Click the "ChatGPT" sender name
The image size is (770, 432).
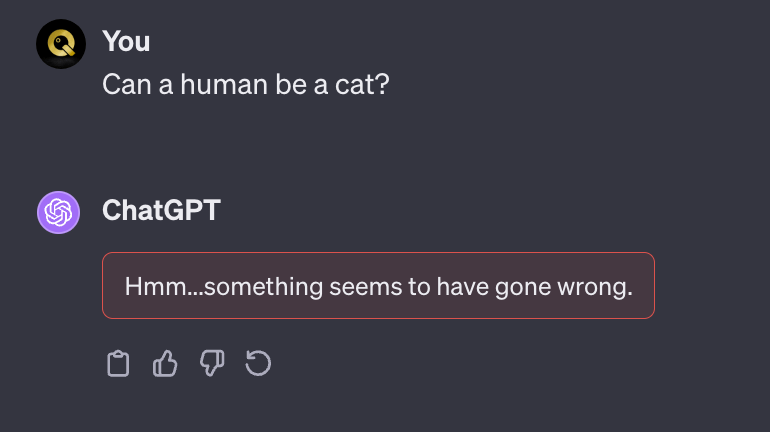coord(161,210)
